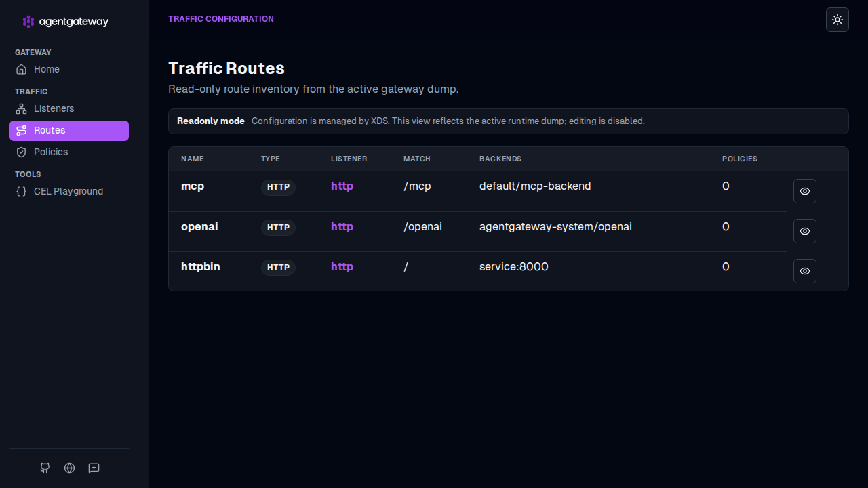This screenshot has width=868, height=488.
Task: View details of openai route eye icon
Action: [x=805, y=231]
